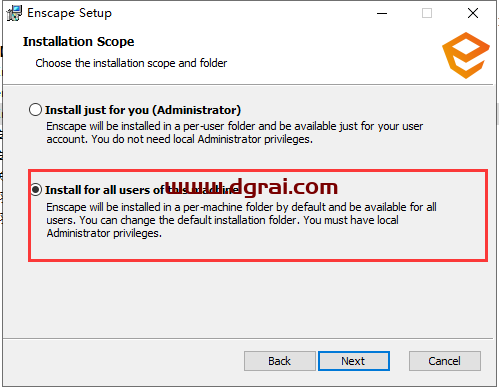Click the per-user folder description text

[234, 133]
